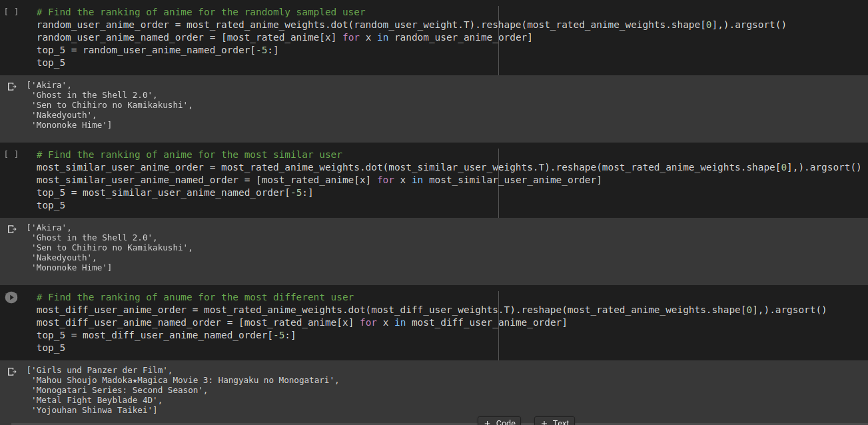Click the 'Metal Fight Beyblade 4D' result
The height and width of the screenshot is (425, 868).
(x=97, y=400)
